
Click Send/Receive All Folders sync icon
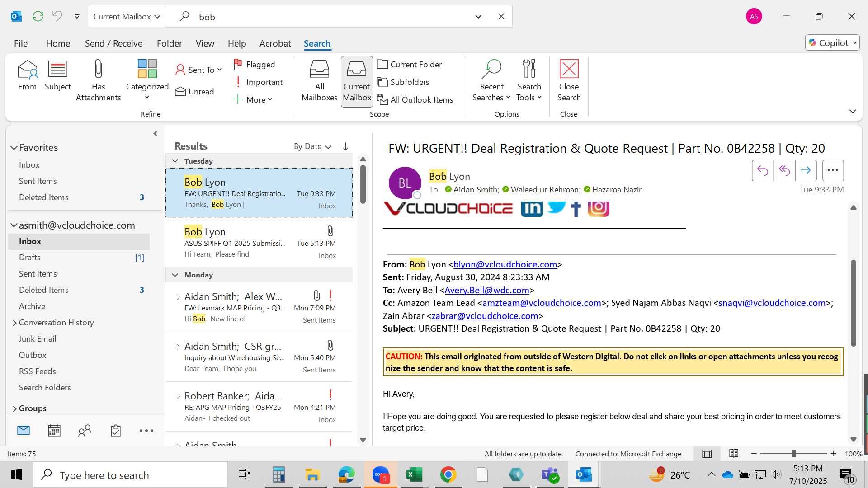tap(38, 17)
